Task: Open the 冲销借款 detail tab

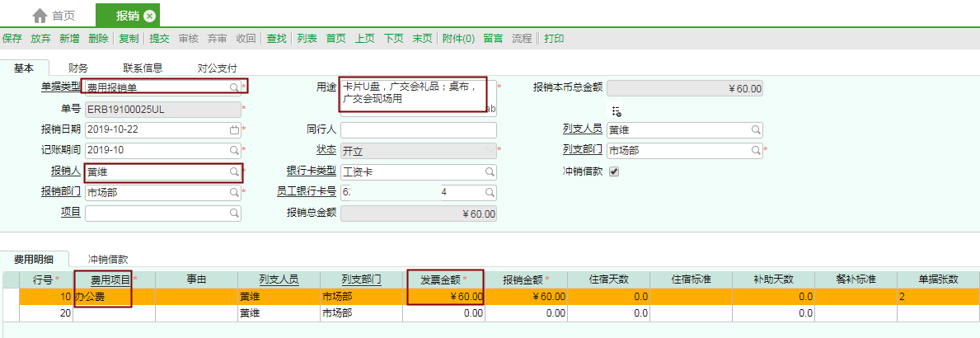Action: tap(108, 259)
